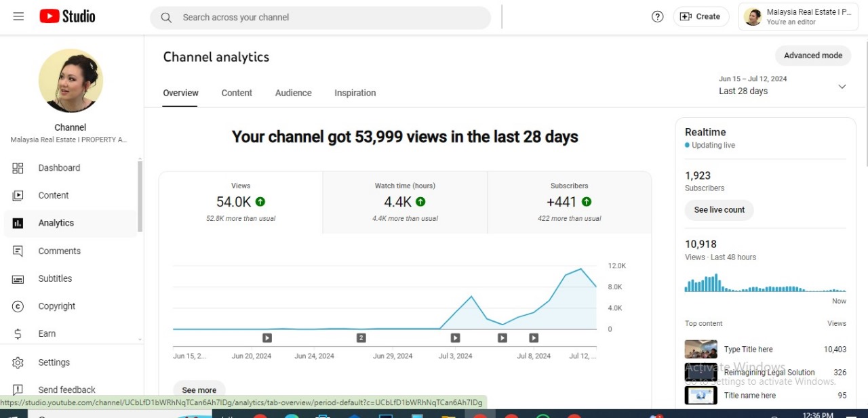
Task: Open Copyright section in sidebar
Action: click(57, 306)
